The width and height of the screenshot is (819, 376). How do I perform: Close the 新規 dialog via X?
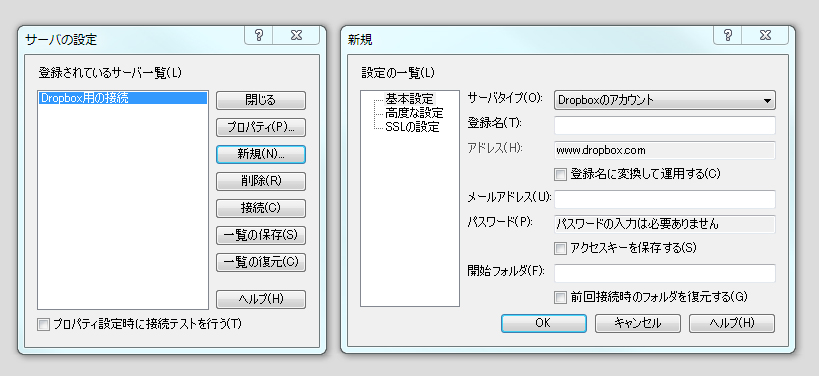[765, 35]
